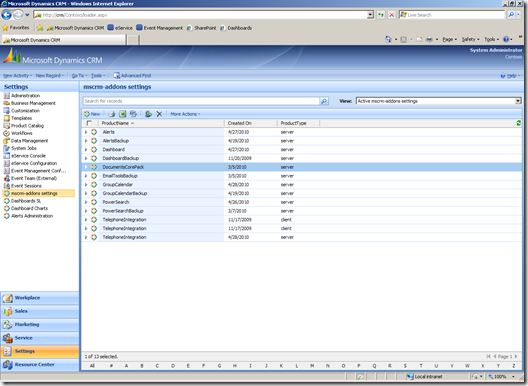
Task: Expand the DocumentsCorePack row arrow
Action: tap(86, 167)
